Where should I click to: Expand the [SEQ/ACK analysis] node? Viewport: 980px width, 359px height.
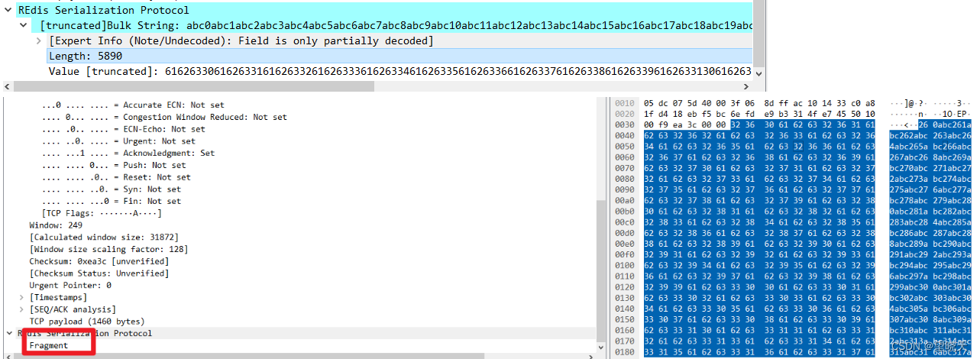point(21,309)
